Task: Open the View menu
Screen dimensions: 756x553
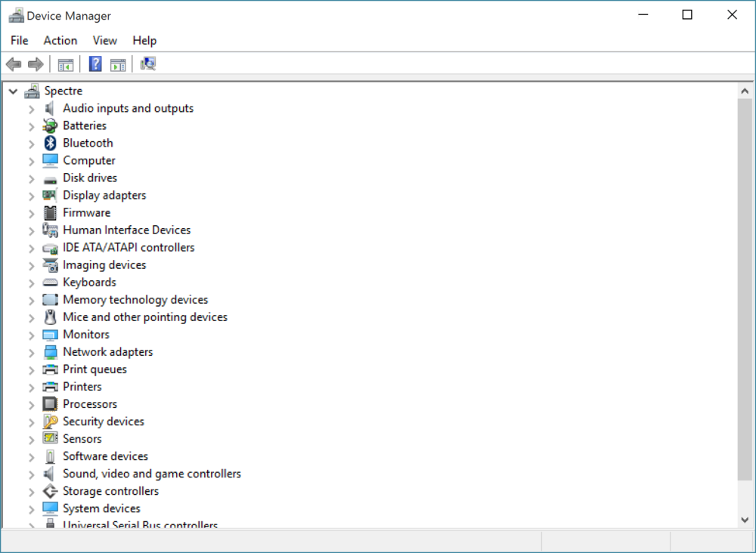Action: (104, 41)
